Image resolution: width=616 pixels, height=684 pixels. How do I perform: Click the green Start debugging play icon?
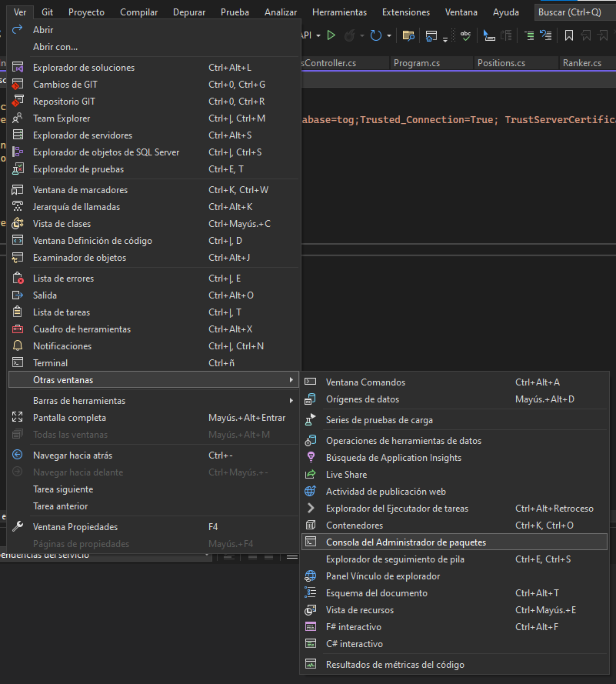pos(331,35)
